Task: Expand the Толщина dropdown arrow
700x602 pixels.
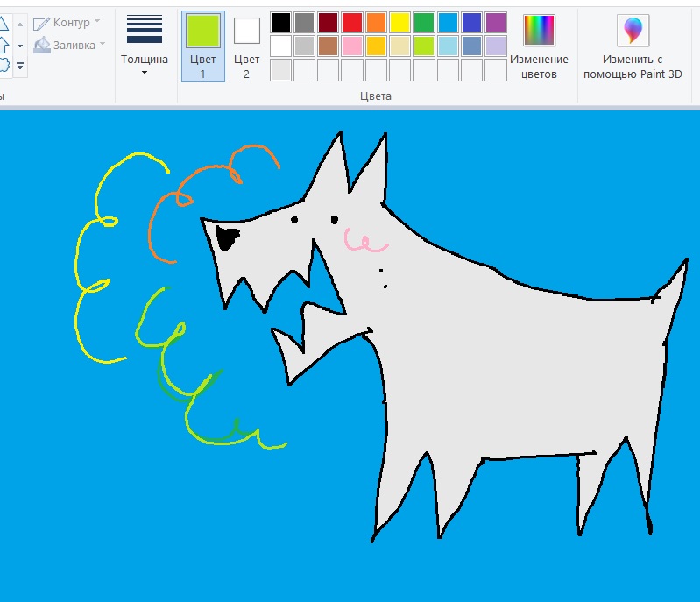Action: [145, 73]
